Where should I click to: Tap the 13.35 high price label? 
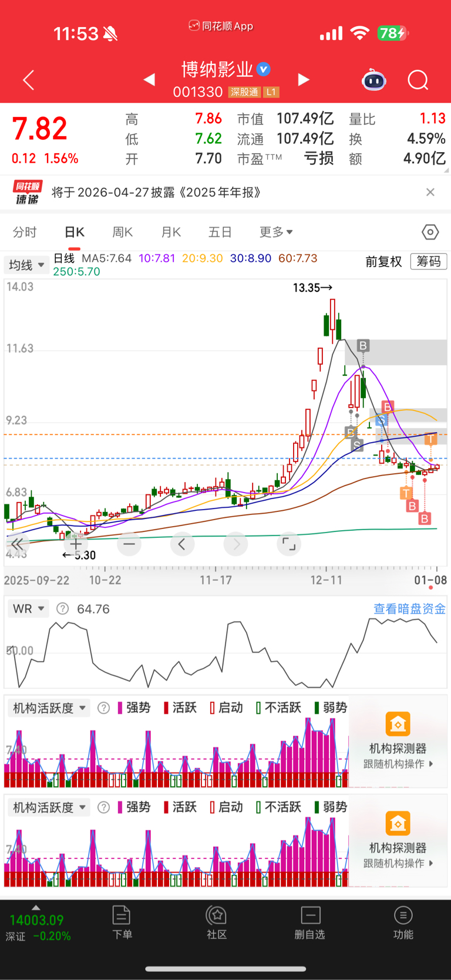pyautogui.click(x=312, y=288)
